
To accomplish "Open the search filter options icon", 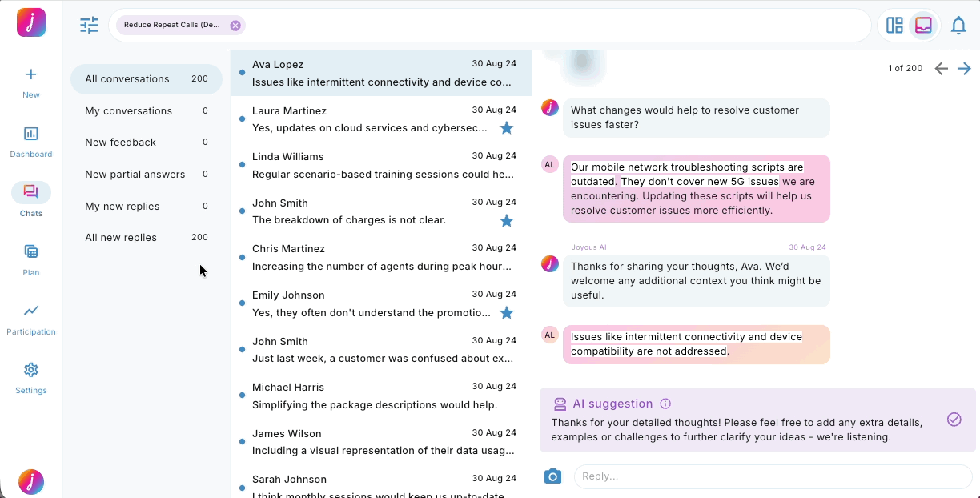I will pos(89,25).
